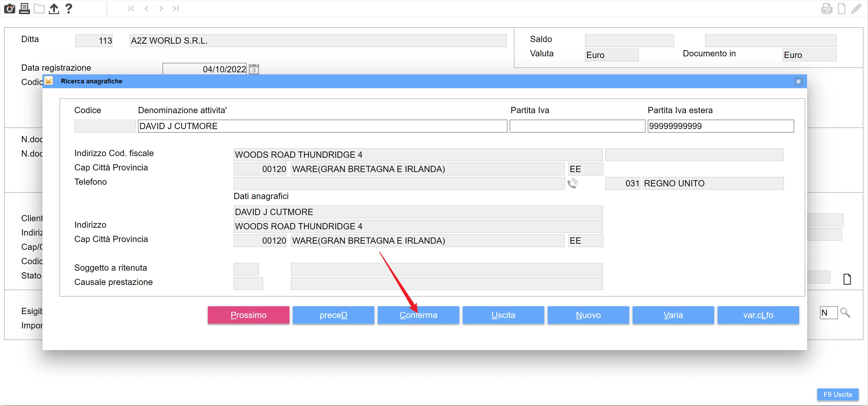Screen dimensions: 868x406
Task: Click the Denominazione attivita' input field
Action: click(322, 126)
